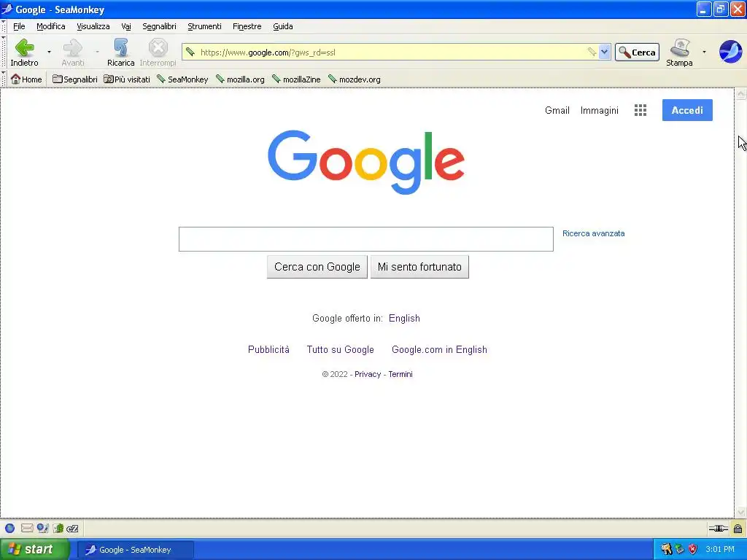The image size is (747, 560).
Task: Open the Pubblicità link
Action: point(268,349)
